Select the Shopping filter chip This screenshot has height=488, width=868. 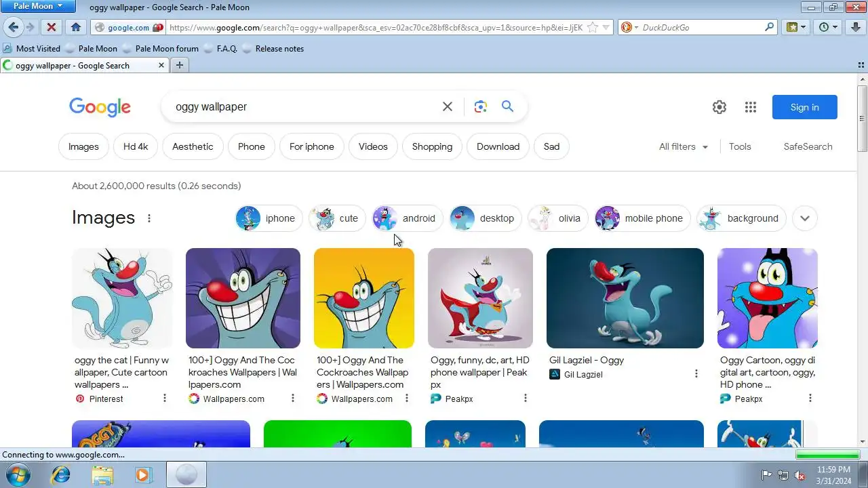pos(432,146)
